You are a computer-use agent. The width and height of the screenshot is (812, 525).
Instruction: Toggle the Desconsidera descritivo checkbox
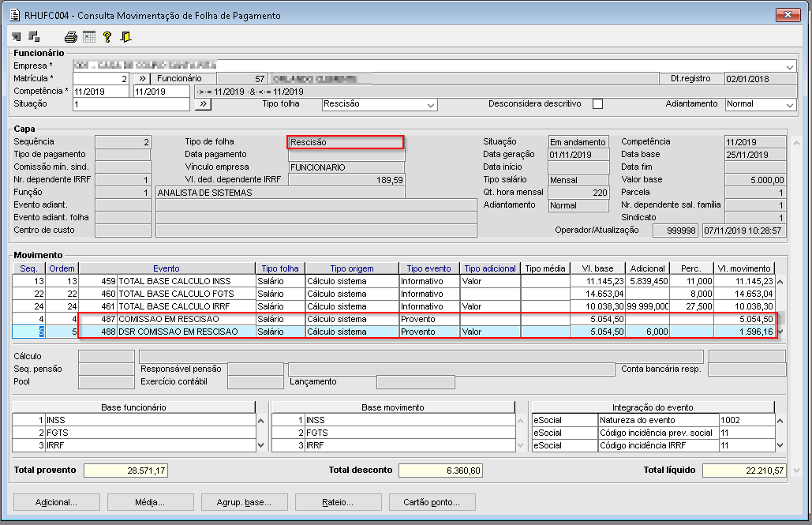tap(597, 104)
